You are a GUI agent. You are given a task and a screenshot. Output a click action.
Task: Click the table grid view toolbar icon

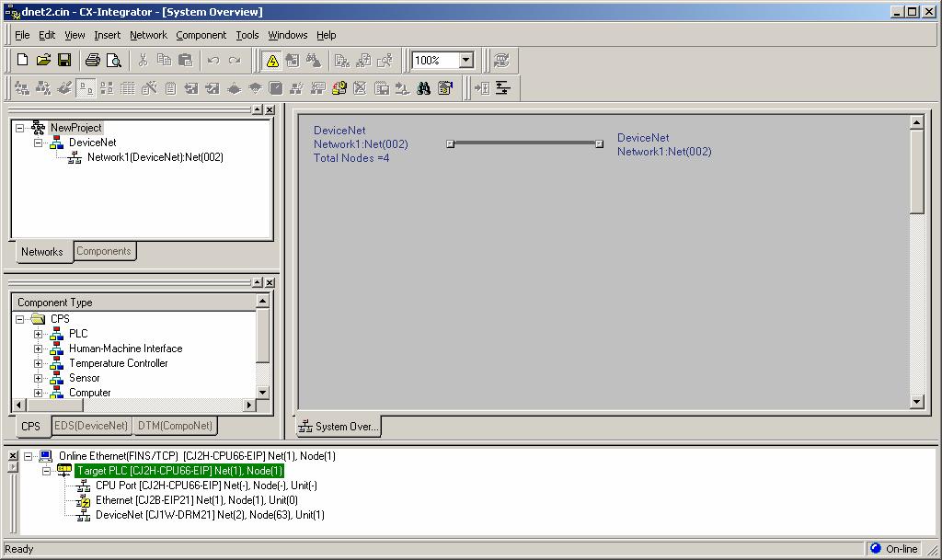128,89
